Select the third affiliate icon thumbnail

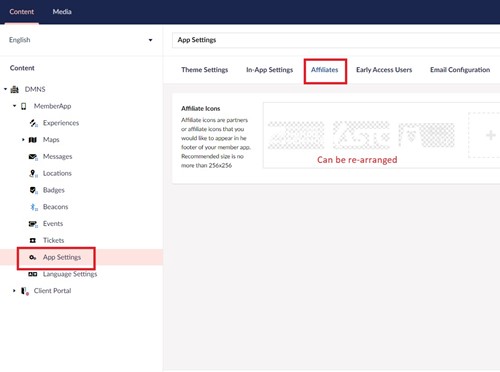427,135
